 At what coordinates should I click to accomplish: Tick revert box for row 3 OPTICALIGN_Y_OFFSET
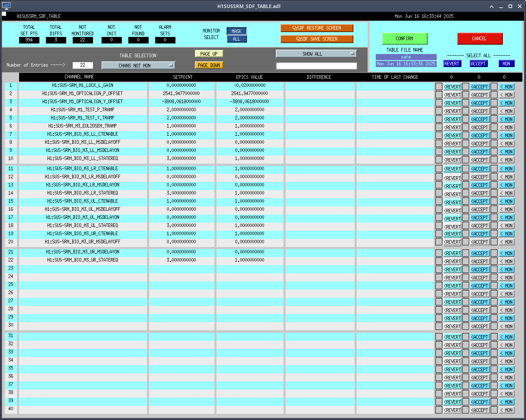click(x=439, y=103)
